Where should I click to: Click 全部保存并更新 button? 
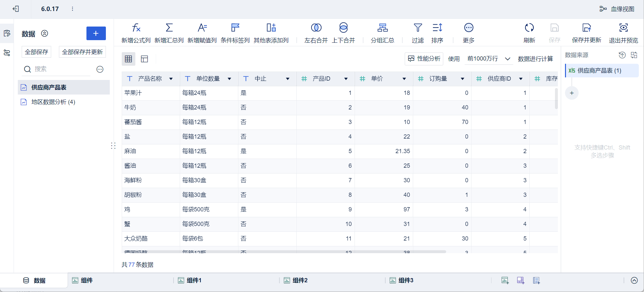point(82,52)
